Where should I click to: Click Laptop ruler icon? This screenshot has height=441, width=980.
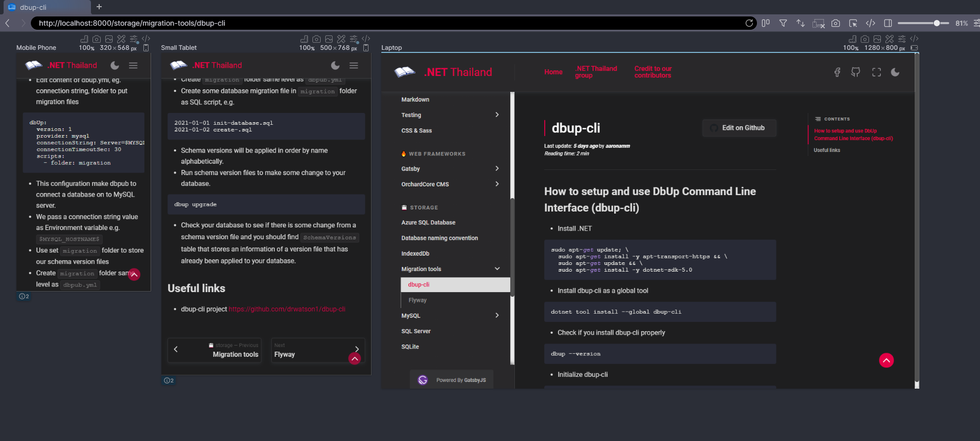(x=853, y=39)
